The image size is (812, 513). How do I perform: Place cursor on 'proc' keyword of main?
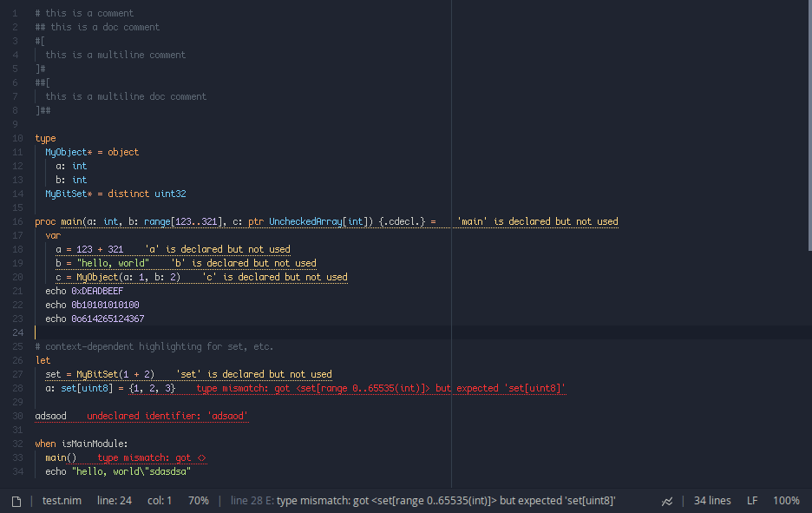[45, 221]
